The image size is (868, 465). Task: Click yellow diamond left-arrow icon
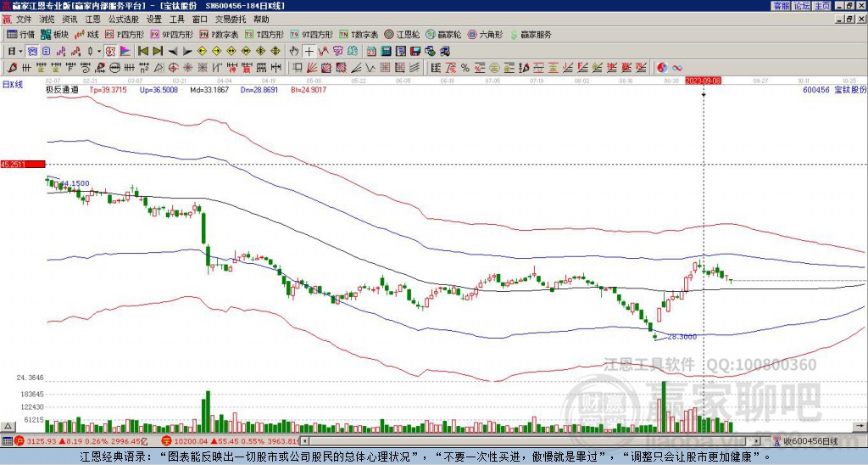point(202,52)
